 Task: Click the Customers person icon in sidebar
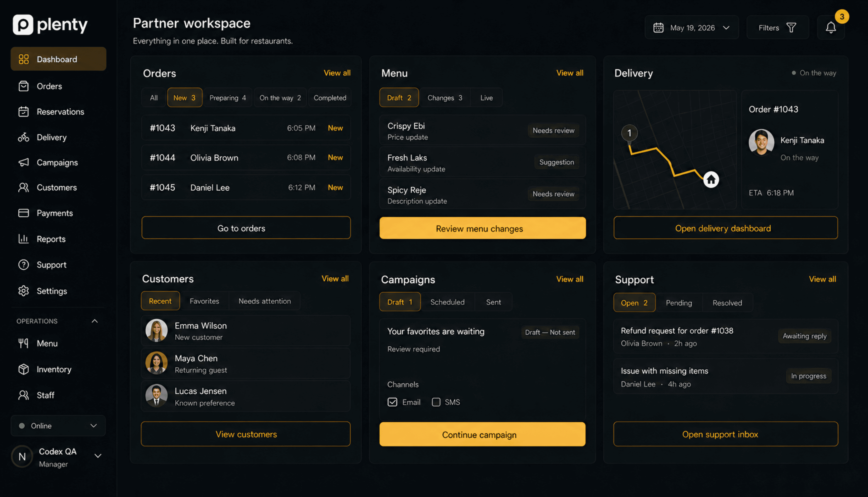tap(24, 187)
